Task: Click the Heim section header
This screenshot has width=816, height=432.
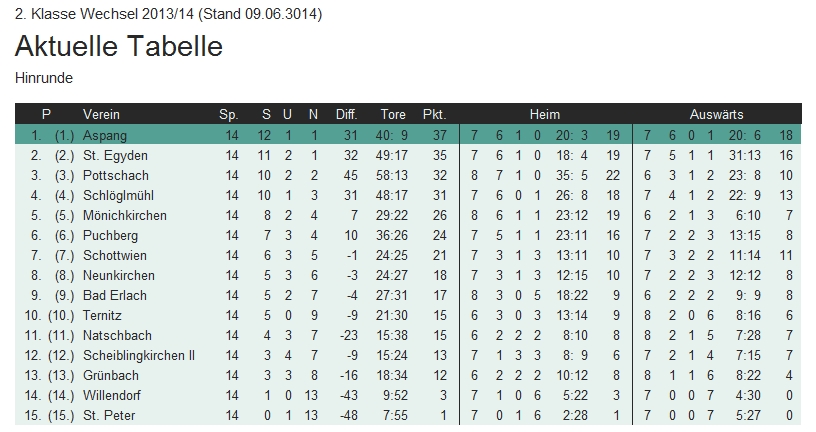Action: (545, 114)
